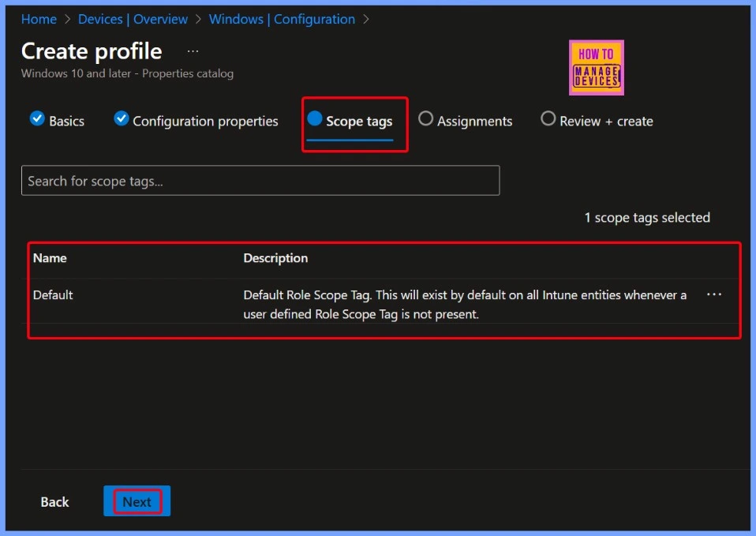The width and height of the screenshot is (756, 536).
Task: Click the Assignments step circle icon
Action: click(x=425, y=118)
